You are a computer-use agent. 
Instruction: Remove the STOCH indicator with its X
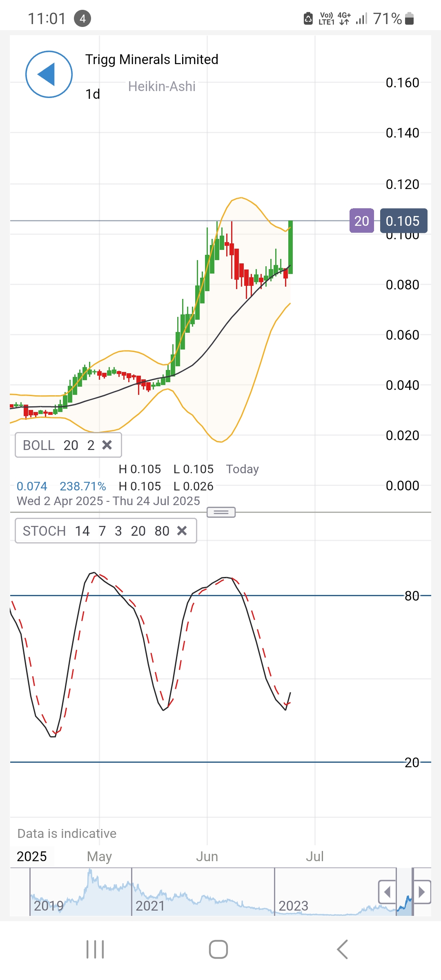(182, 530)
